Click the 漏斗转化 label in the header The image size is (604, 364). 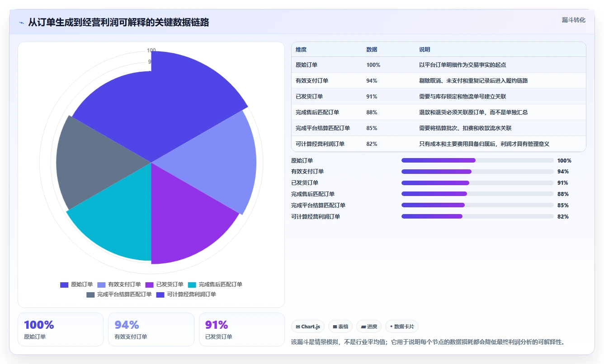coord(573,20)
